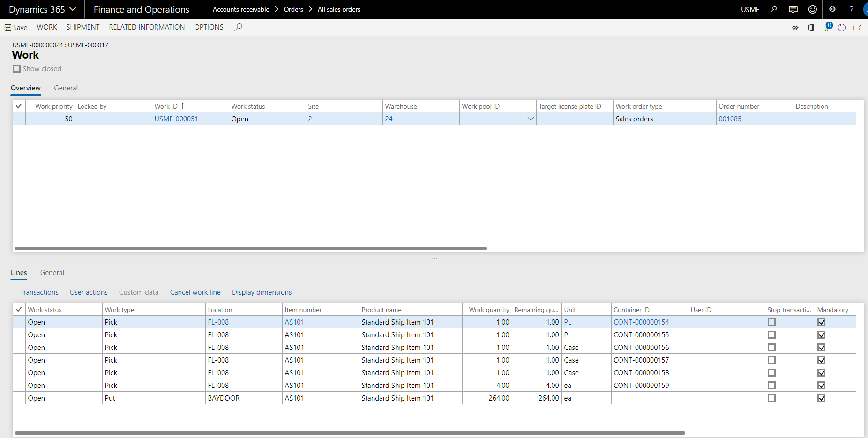Expand the Work pool ID dropdown
Viewport: 868px width, 438px height.
pos(531,119)
